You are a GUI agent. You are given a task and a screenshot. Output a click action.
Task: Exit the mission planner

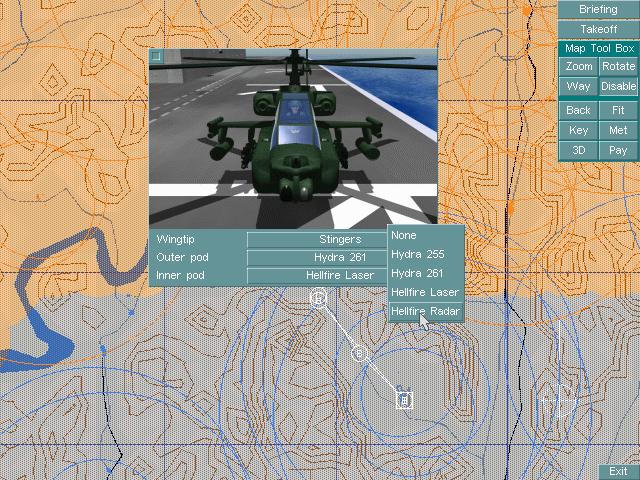pos(619,472)
